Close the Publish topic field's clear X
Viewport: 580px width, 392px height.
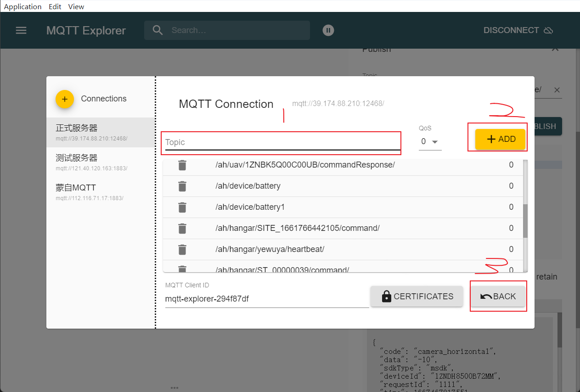click(557, 90)
